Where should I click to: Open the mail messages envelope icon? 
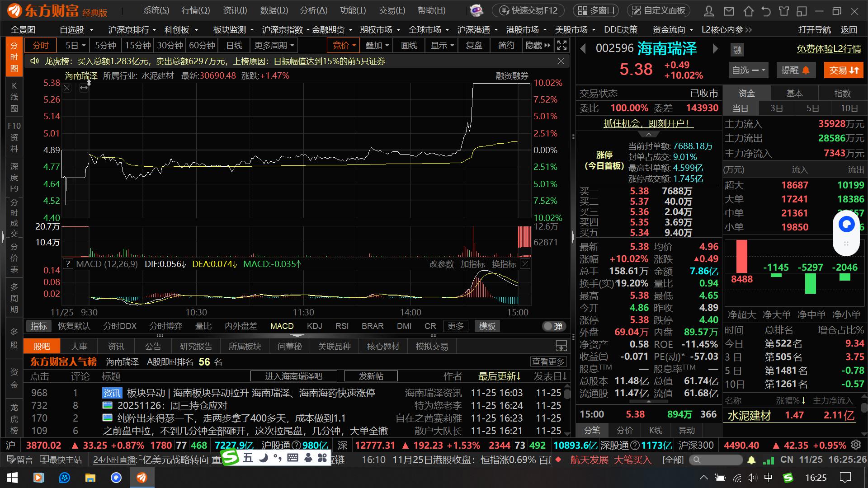[729, 11]
